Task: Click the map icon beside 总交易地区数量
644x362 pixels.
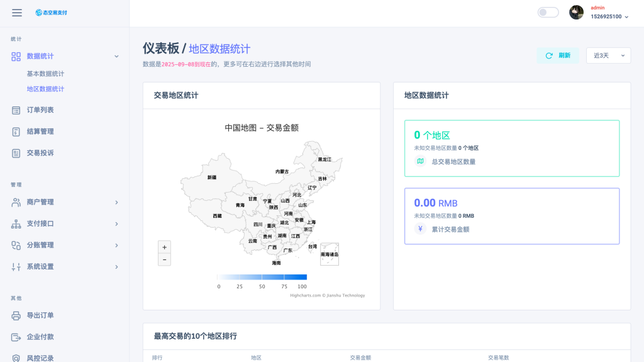Action: point(420,161)
